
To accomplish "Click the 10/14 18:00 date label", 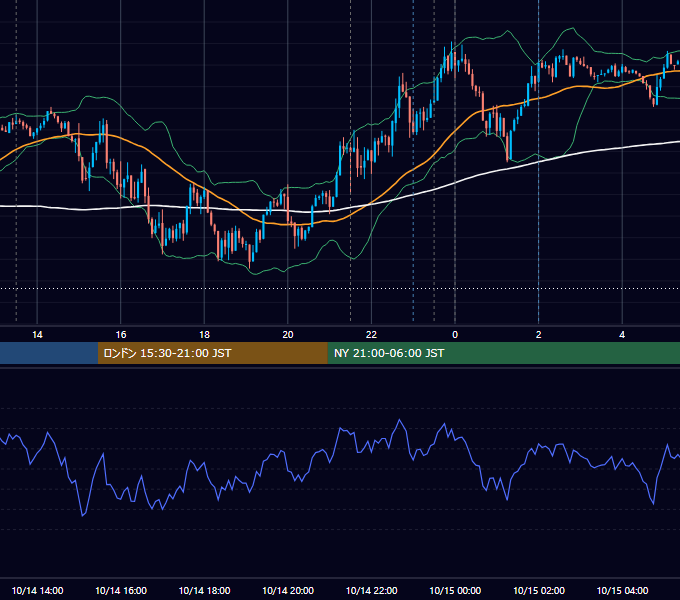I will (204, 591).
